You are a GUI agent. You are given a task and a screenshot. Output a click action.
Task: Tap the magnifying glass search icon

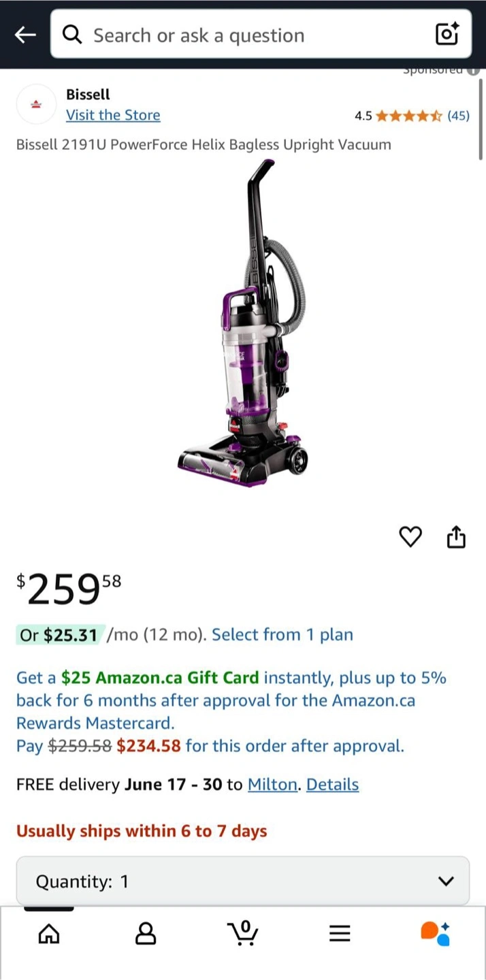tap(72, 35)
